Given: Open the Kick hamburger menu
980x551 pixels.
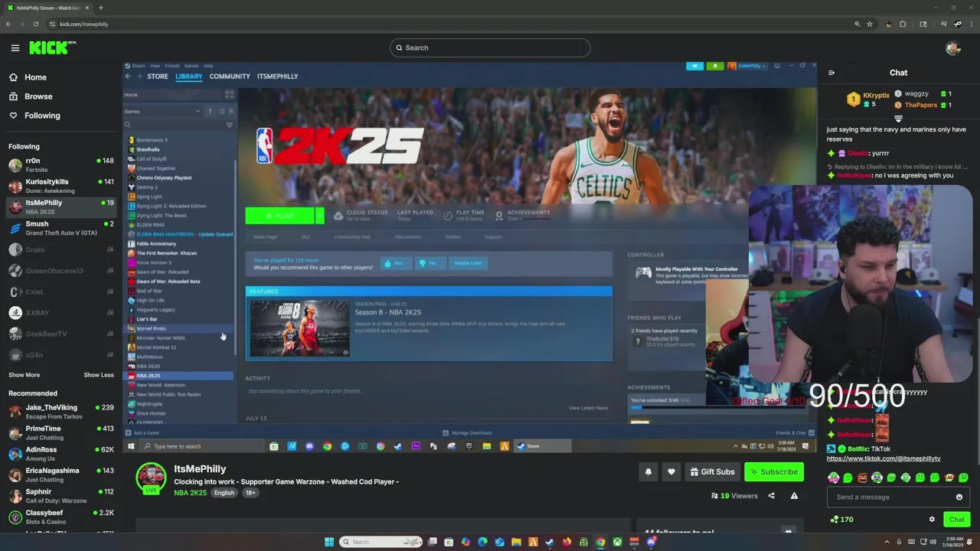Looking at the screenshot, I should (x=15, y=47).
